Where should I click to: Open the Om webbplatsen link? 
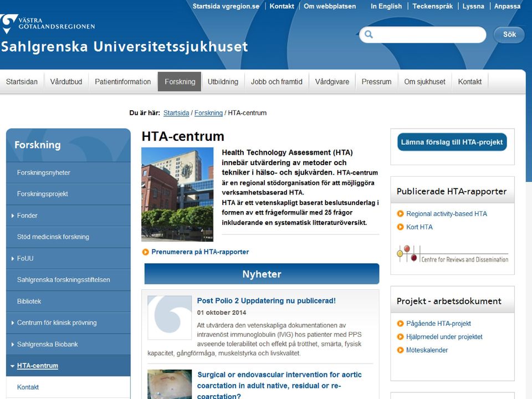click(x=330, y=6)
